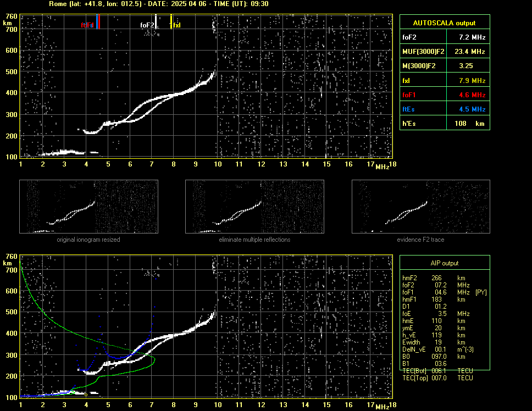The height and width of the screenshot is (411, 532).
Task: Select the blue ftEs 4.5 MHz value
Action: click(x=472, y=109)
